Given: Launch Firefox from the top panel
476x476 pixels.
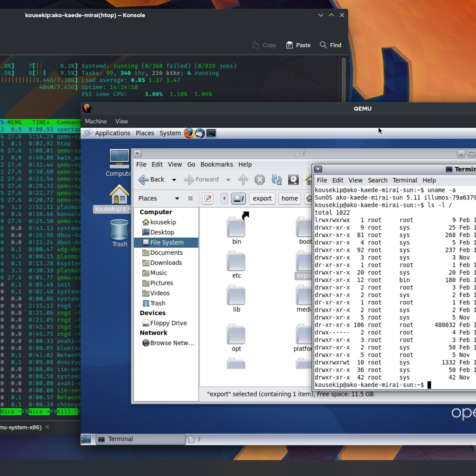Looking at the screenshot, I should pos(189,133).
